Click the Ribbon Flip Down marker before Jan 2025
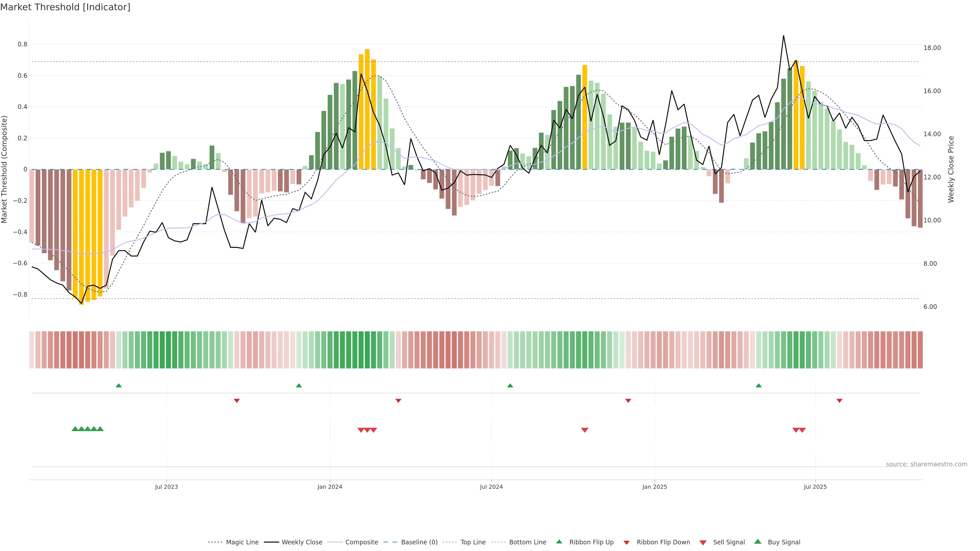Screen dimensions: 980x551 628,401
